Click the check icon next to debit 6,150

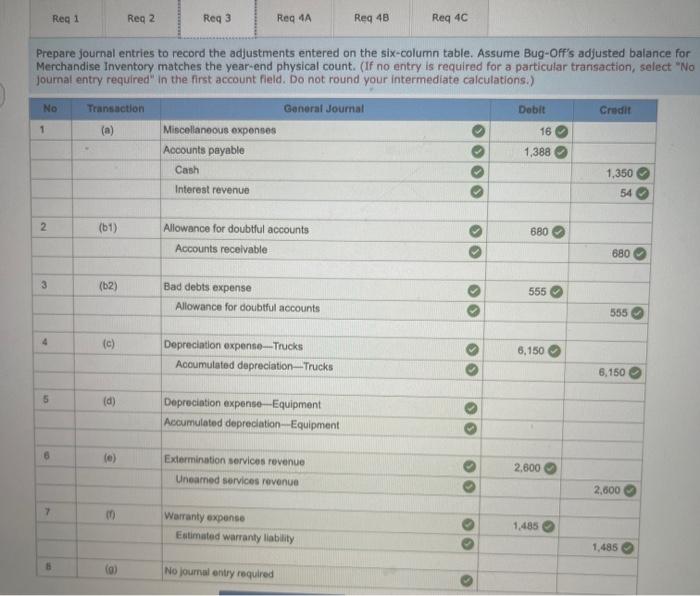[554, 351]
